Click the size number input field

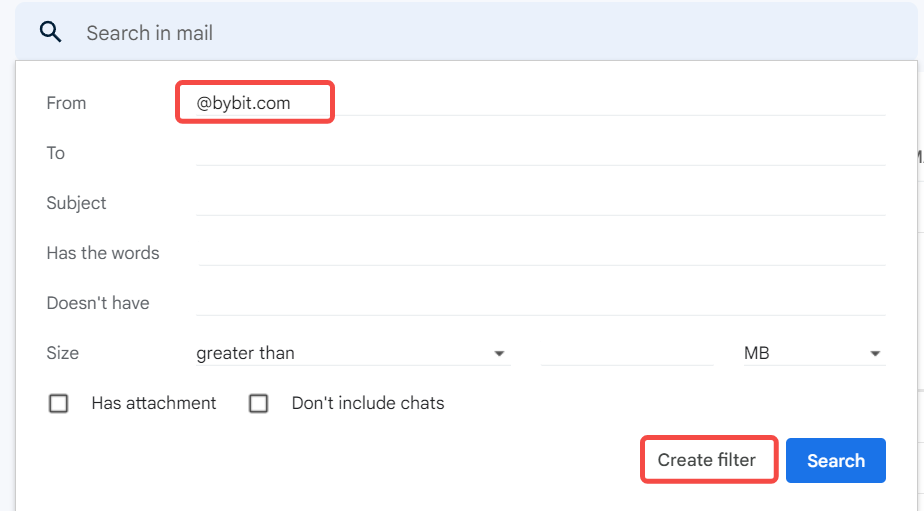627,353
